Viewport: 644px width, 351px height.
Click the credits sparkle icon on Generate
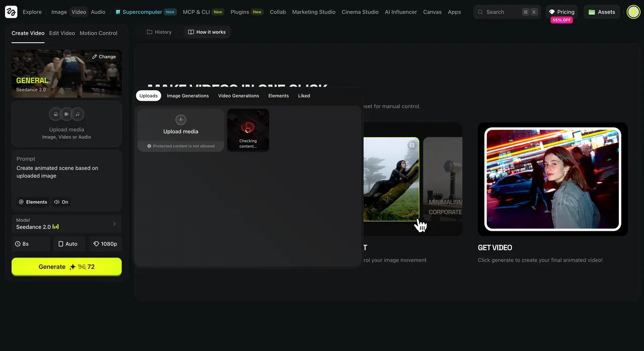point(72,267)
